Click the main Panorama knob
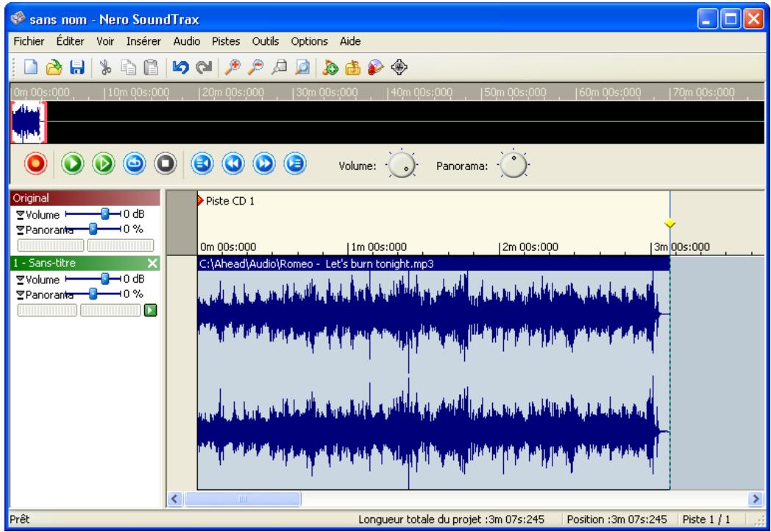Viewport: 771px width, 532px height. [513, 165]
